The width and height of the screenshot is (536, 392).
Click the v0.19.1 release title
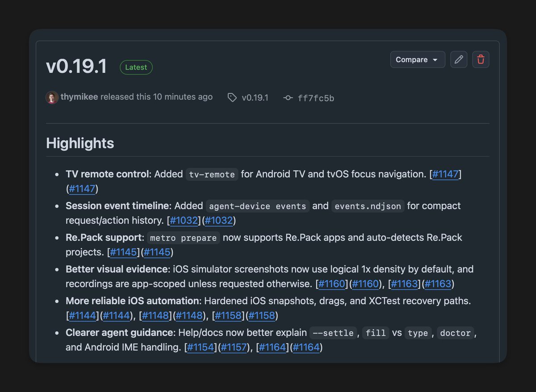coord(76,67)
